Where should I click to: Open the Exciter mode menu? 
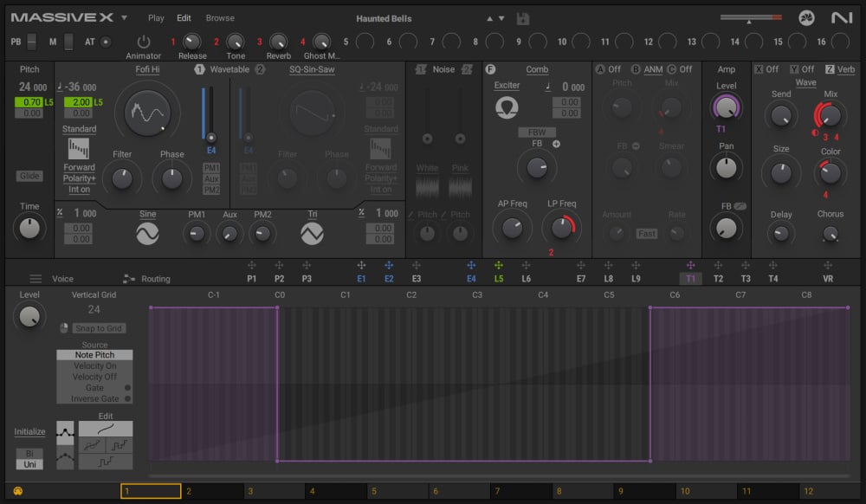tap(507, 85)
